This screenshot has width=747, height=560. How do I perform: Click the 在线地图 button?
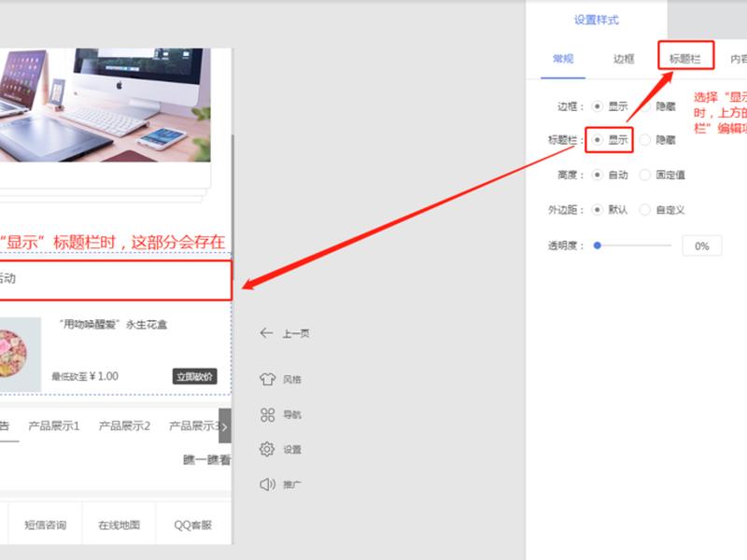[120, 525]
